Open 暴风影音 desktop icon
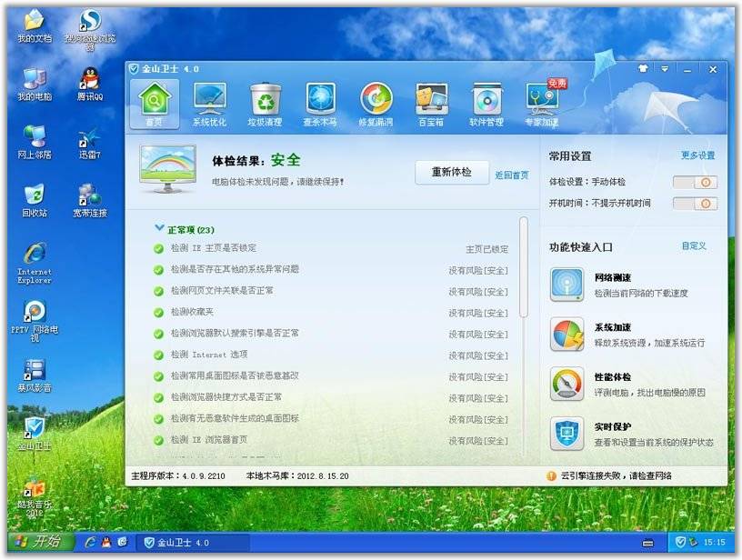 [x=35, y=376]
